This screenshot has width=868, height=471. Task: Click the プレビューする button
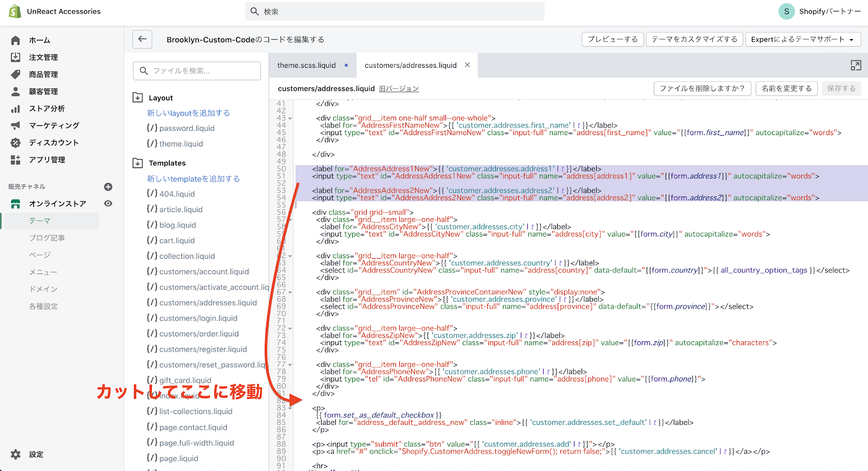pos(612,39)
